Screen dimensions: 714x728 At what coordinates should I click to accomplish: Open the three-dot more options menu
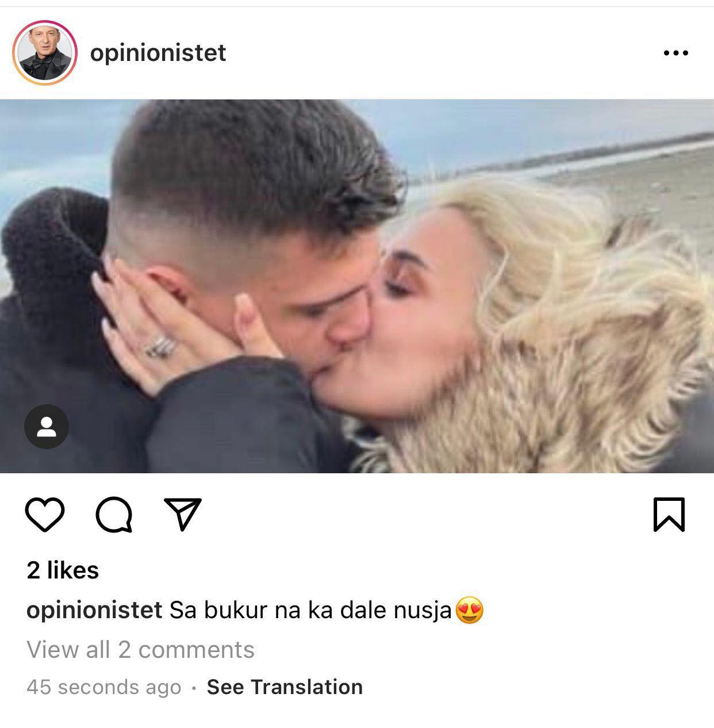coord(675,53)
